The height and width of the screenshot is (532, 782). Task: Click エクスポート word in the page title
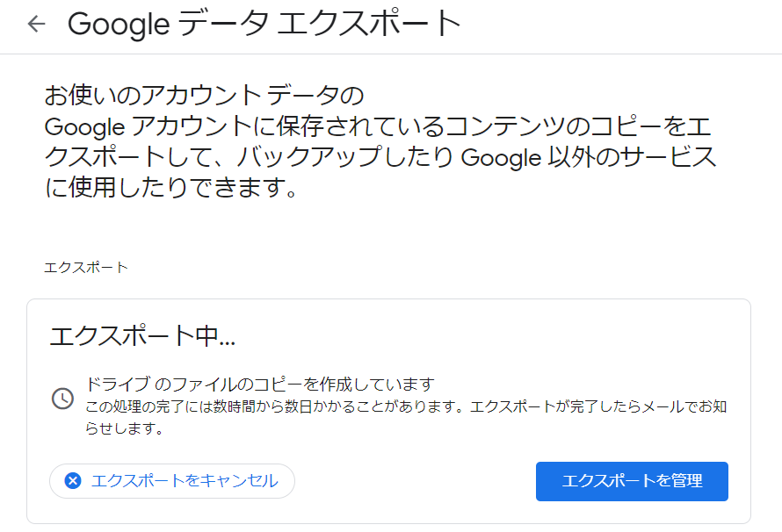click(369, 25)
